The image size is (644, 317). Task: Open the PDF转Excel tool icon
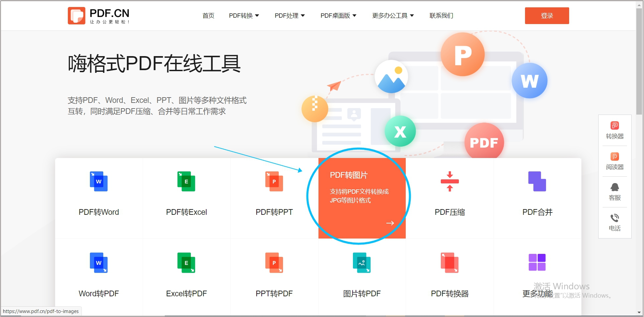186,181
